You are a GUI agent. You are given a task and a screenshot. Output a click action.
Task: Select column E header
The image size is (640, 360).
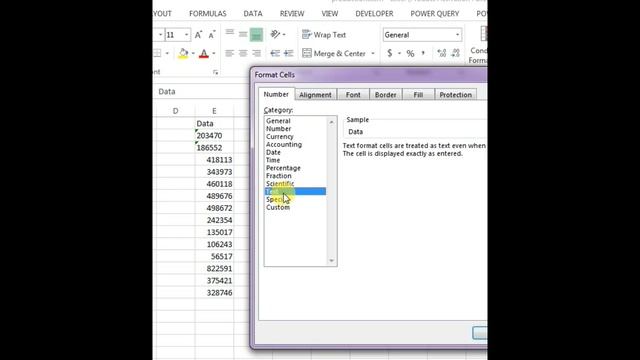[214, 111]
